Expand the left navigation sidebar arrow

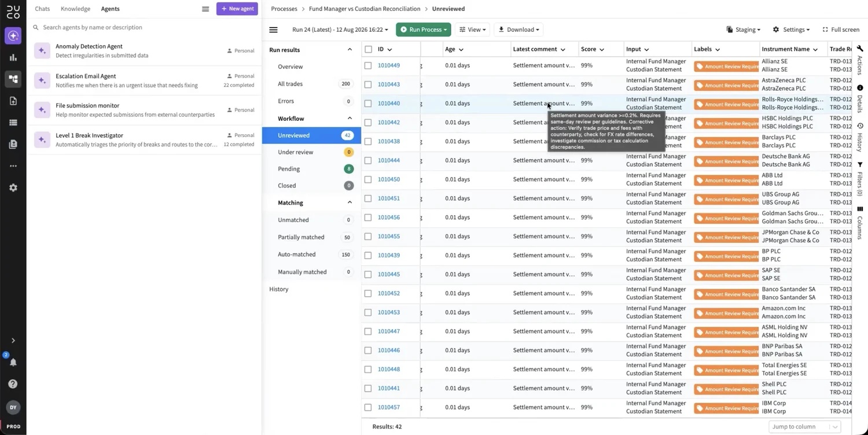click(x=13, y=341)
